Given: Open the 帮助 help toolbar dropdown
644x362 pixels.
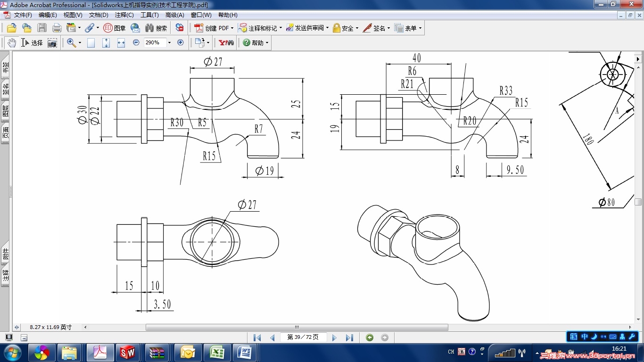Looking at the screenshot, I should (x=267, y=42).
